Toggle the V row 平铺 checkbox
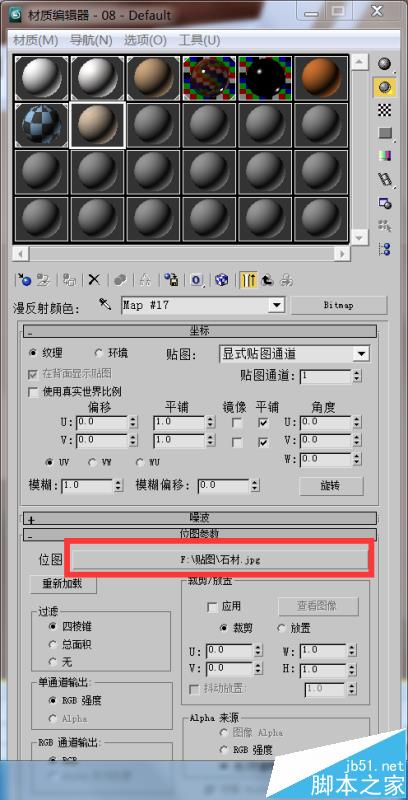 point(263,442)
